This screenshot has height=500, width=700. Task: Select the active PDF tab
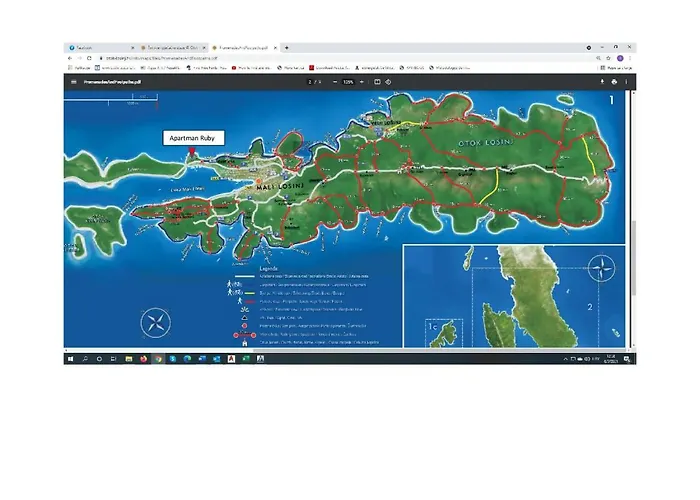[x=245, y=48]
